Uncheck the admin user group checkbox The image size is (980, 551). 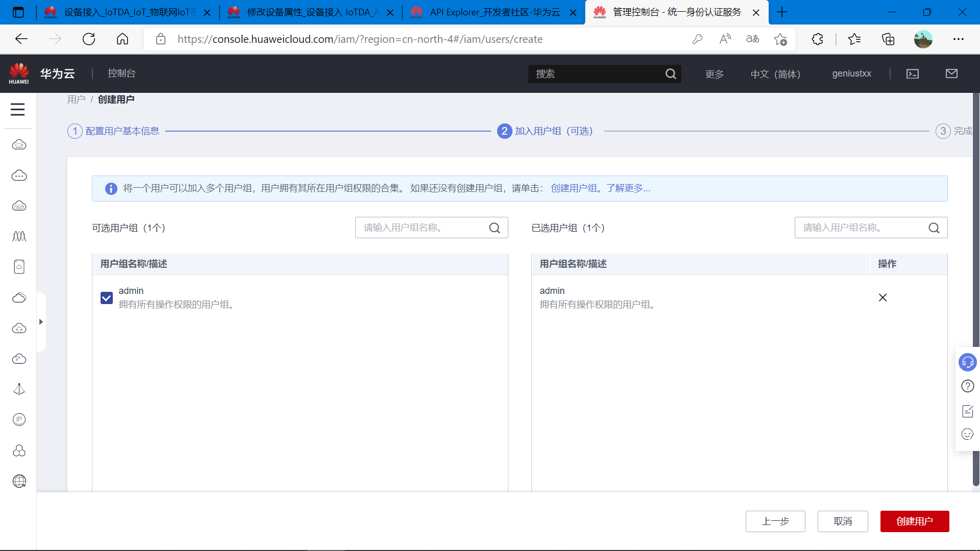point(107,298)
